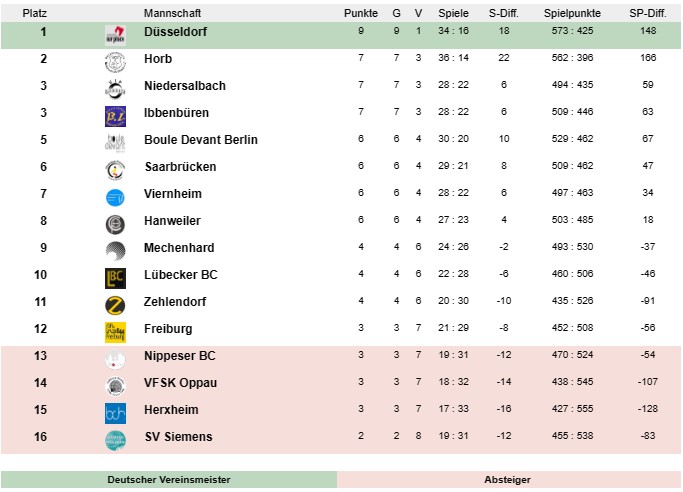683x492 pixels.
Task: Click the pink Absteiger legend box
Action: [x=509, y=479]
